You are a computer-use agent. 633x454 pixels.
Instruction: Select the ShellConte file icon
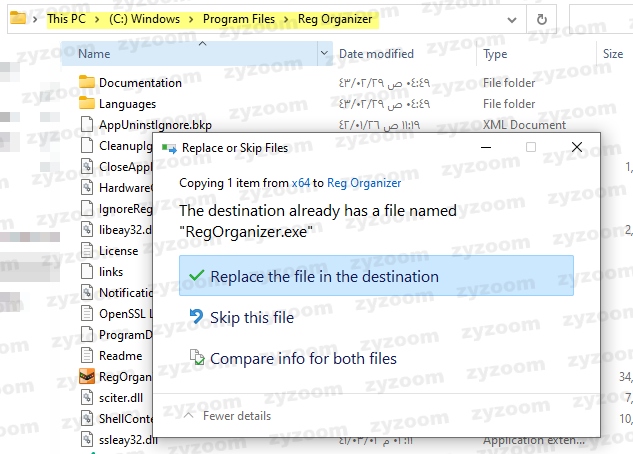click(x=87, y=418)
